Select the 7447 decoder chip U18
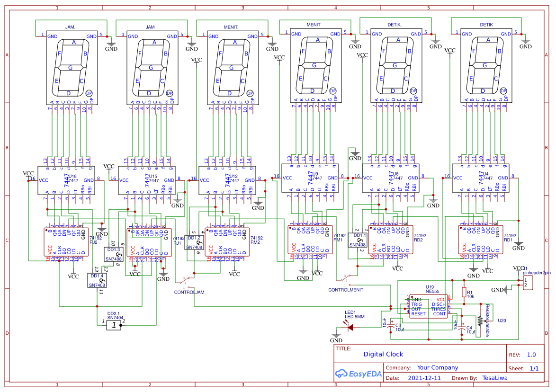This screenshot has width=556, height=392. click(x=66, y=180)
